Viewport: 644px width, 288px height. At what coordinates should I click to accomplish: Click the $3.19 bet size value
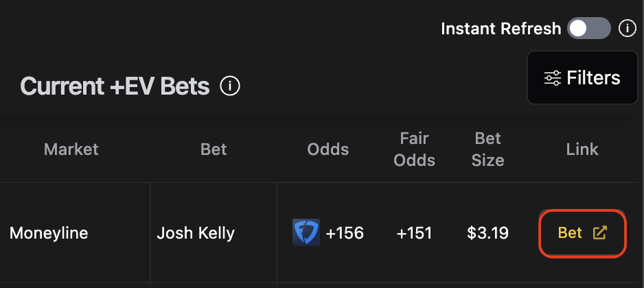[x=488, y=233]
